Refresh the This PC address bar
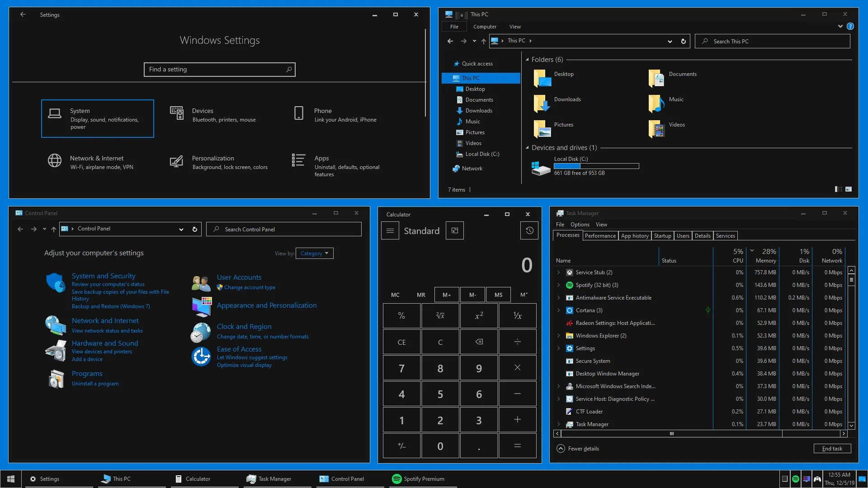Image resolution: width=868 pixels, height=488 pixels. (x=684, y=41)
